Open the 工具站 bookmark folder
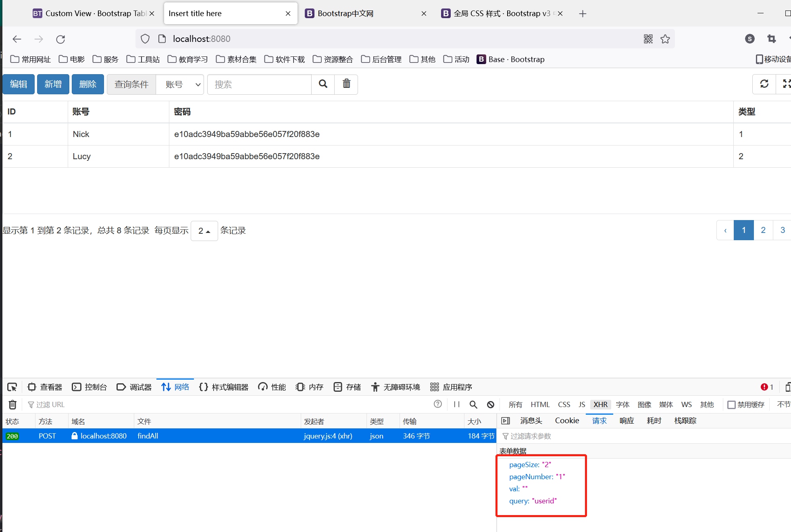This screenshot has height=532, width=791. pyautogui.click(x=143, y=59)
